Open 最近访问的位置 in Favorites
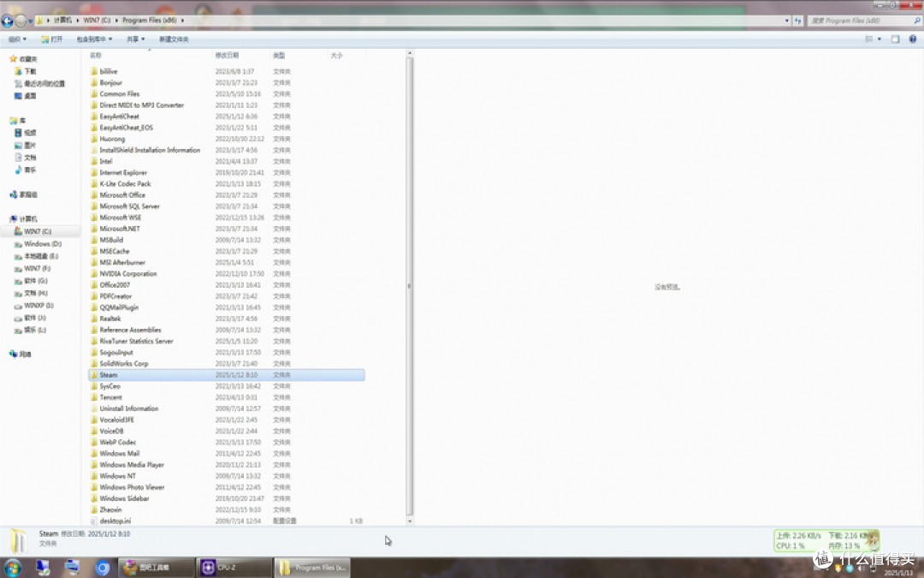Viewport: 924px width, 578px height. tap(40, 84)
